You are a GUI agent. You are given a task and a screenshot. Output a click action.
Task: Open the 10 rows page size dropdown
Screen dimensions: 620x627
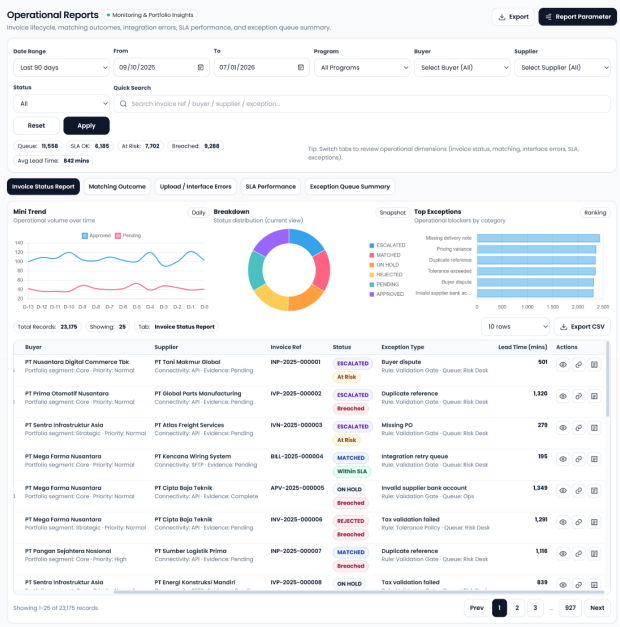tap(514, 326)
